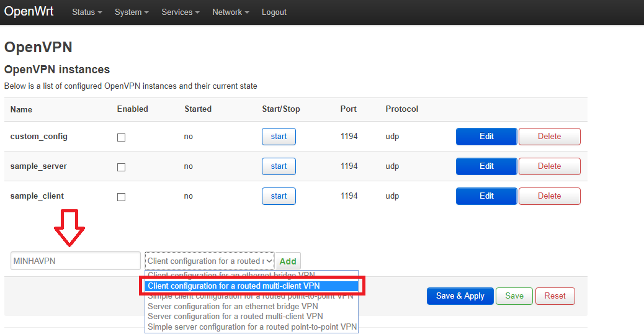
Task: Click the Port column header
Action: coord(348,109)
